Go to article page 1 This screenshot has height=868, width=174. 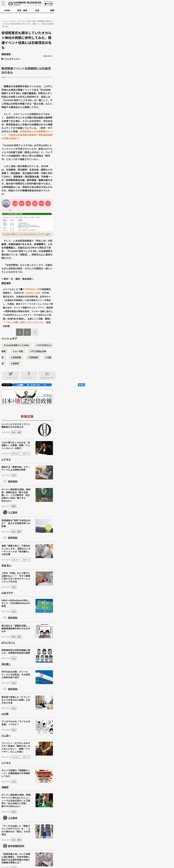[19, 332]
